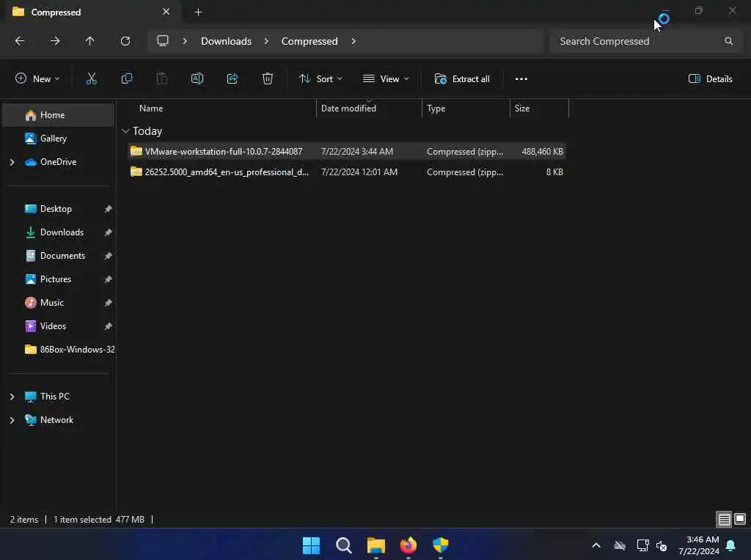Open breadcrumb chevron after Downloads
751x560 pixels.
click(266, 41)
